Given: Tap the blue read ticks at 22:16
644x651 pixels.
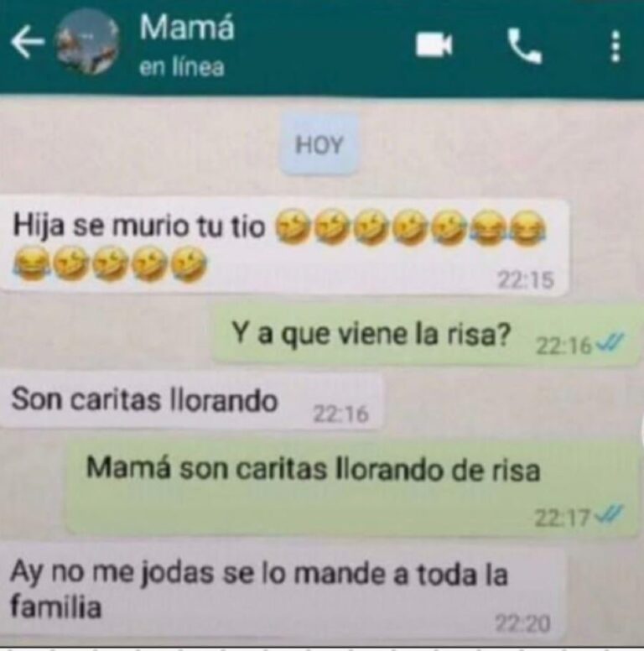Looking at the screenshot, I should (609, 342).
